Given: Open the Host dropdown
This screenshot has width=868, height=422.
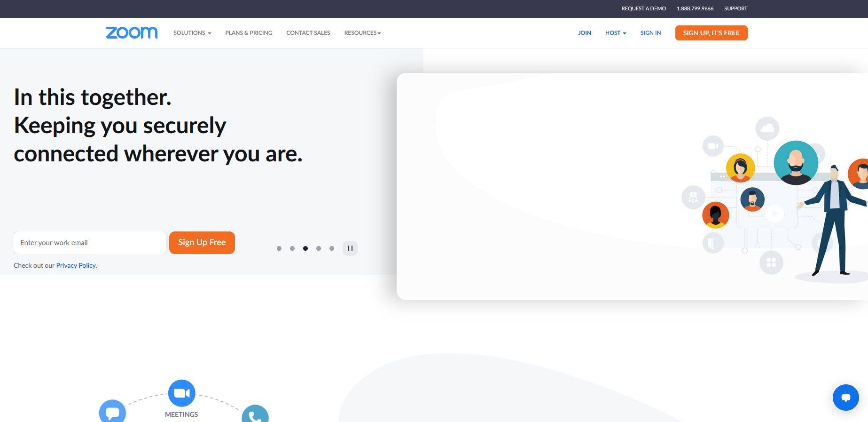Looking at the screenshot, I should click(616, 33).
